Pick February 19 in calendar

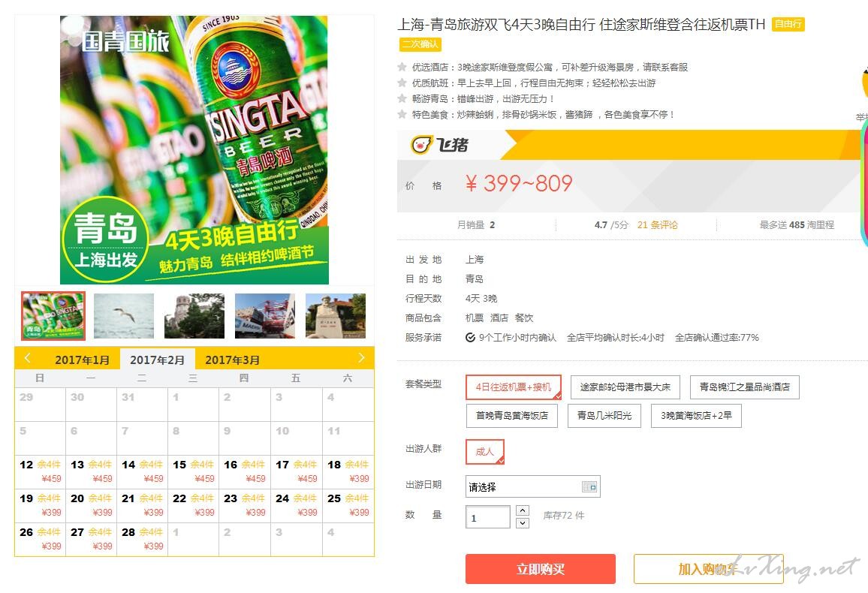[40, 506]
